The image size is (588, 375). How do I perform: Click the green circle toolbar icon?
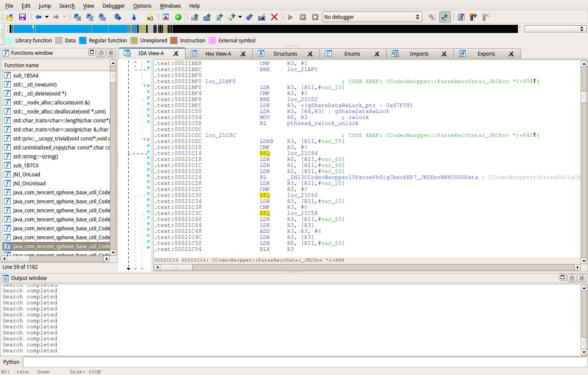click(x=178, y=17)
